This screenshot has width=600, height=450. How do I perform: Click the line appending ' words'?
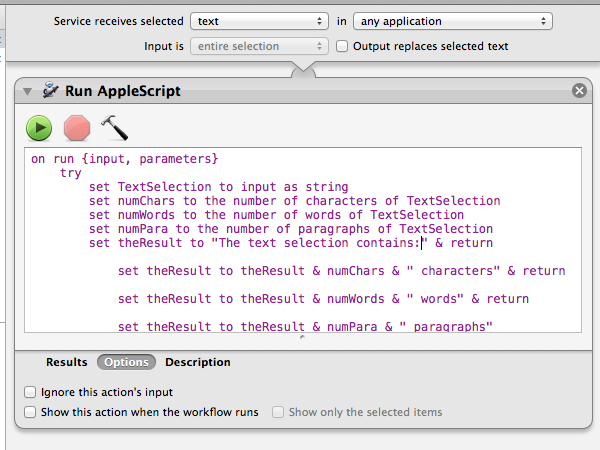[x=323, y=299]
